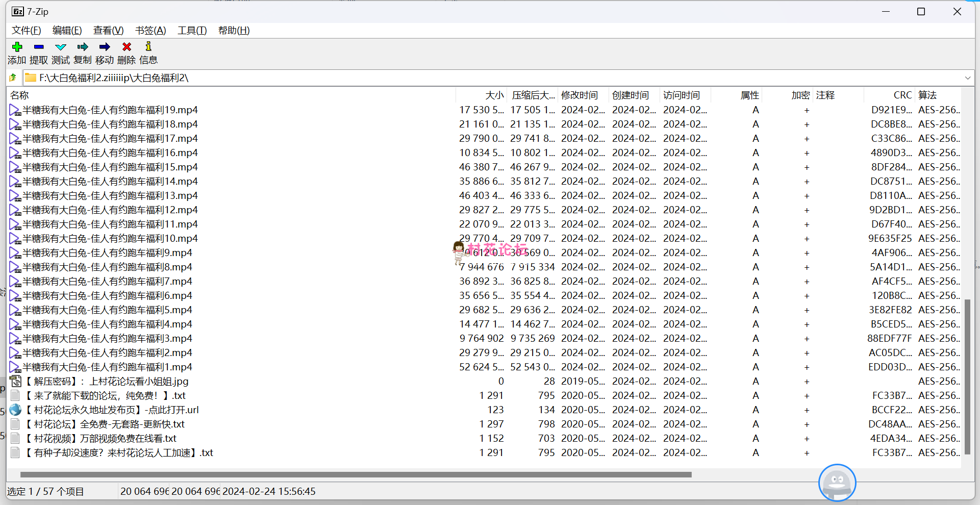This screenshot has width=980, height=505.
Task: Select file 半糖我有大白兔-佳人有约跑车福利10.mp4
Action: (x=110, y=238)
